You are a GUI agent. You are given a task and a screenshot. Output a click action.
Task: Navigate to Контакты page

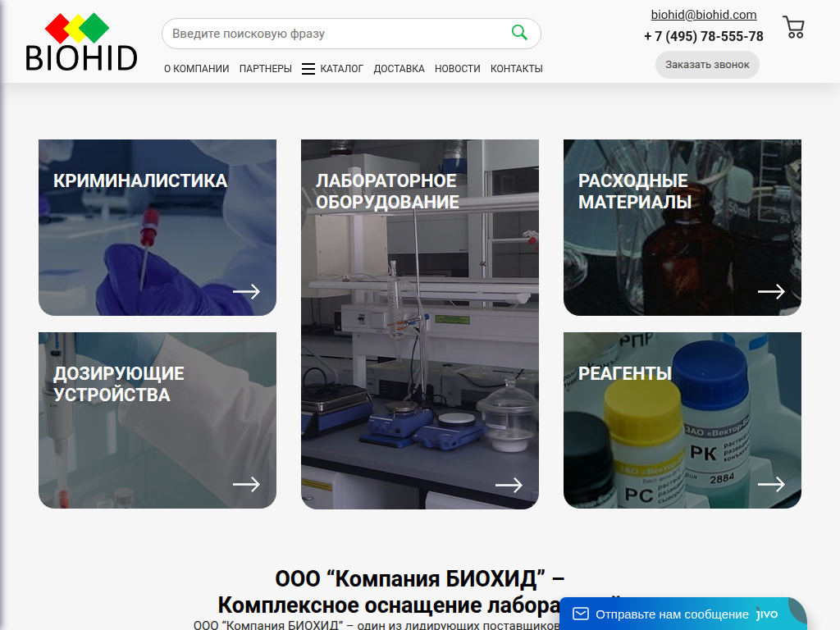coord(516,69)
